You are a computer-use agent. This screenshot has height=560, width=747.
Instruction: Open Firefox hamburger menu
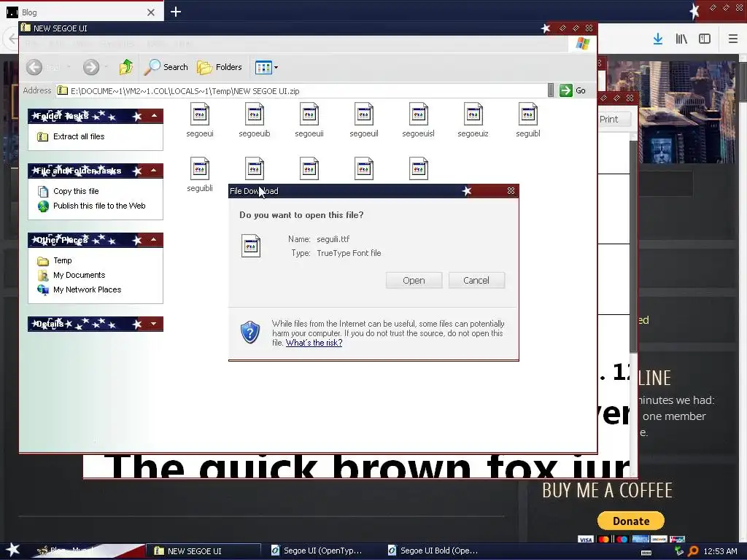coord(732,39)
